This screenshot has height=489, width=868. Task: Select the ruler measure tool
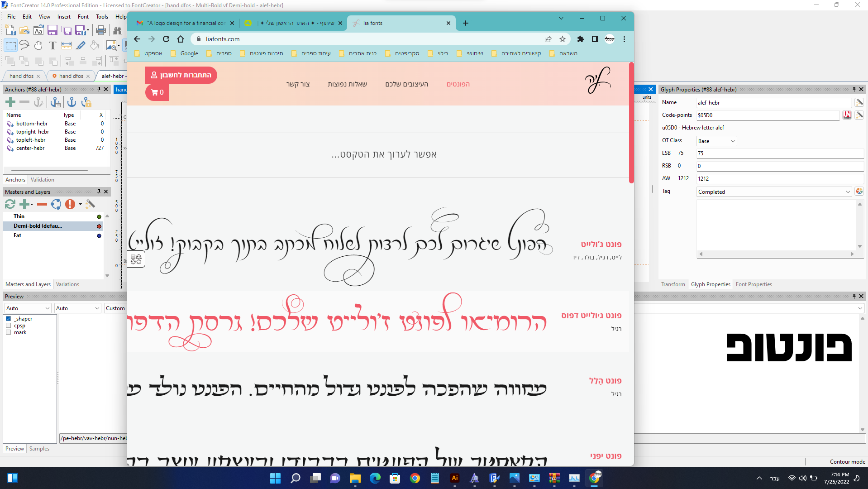click(67, 45)
